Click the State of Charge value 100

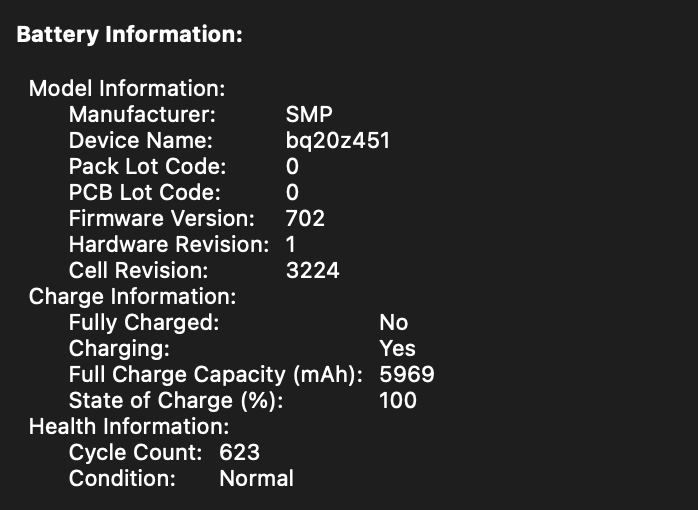click(398, 400)
